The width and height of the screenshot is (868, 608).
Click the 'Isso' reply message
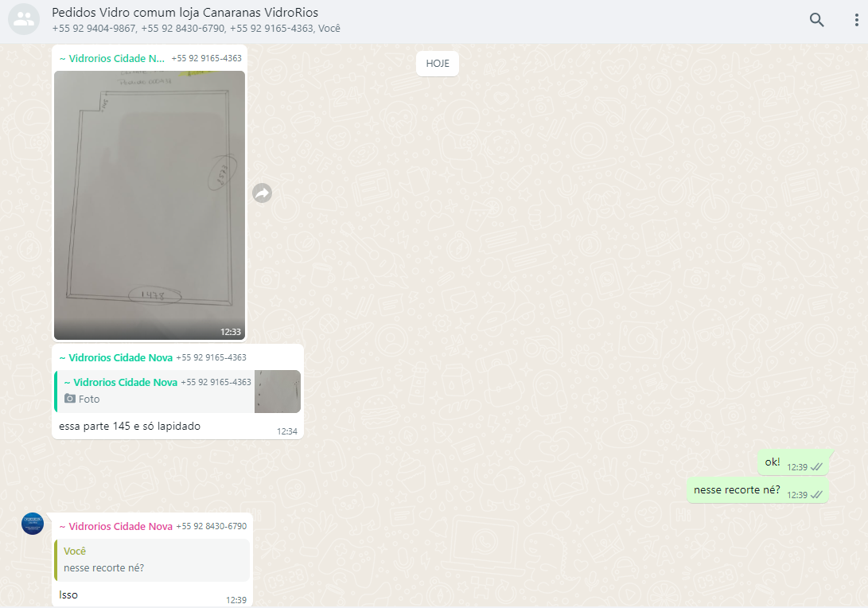point(68,594)
